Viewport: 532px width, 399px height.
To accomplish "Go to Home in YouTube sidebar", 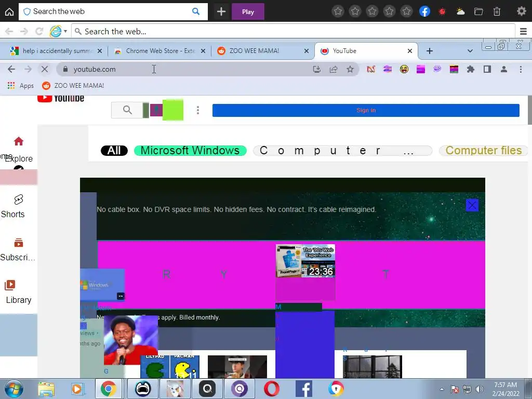I will point(18,141).
